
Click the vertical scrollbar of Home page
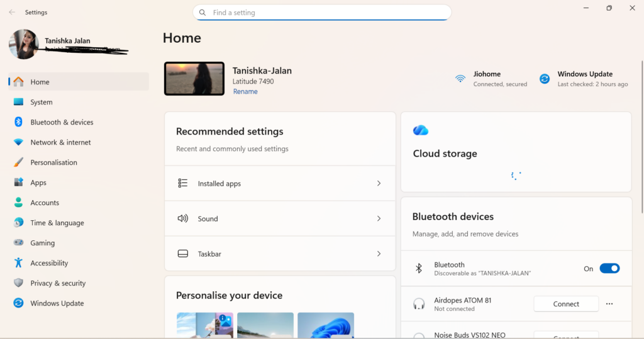(x=642, y=137)
